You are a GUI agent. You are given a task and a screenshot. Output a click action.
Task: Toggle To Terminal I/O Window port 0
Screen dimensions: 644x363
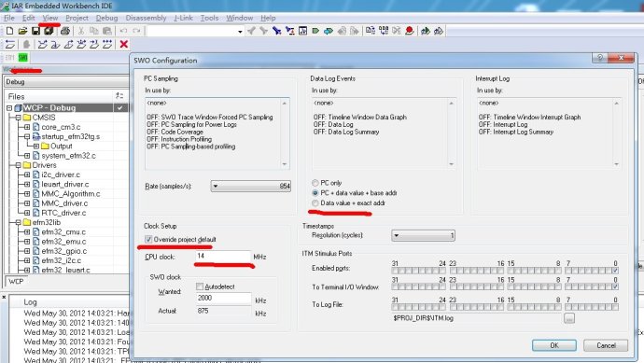tap(615, 286)
